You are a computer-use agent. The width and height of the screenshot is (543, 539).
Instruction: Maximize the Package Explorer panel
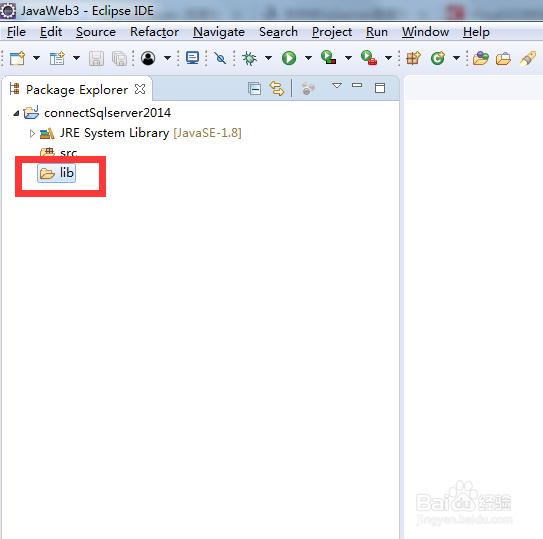pyautogui.click(x=380, y=88)
